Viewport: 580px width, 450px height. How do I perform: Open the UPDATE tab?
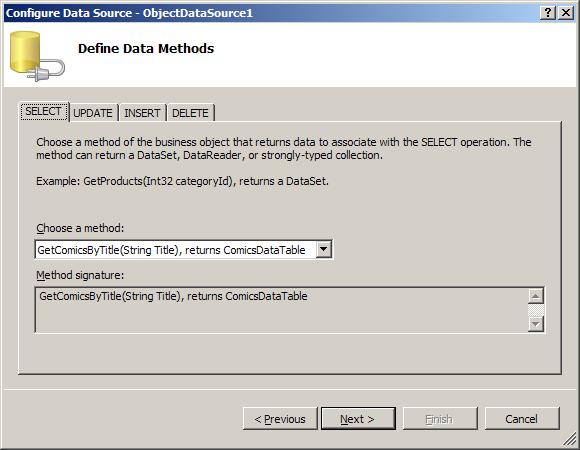click(93, 113)
